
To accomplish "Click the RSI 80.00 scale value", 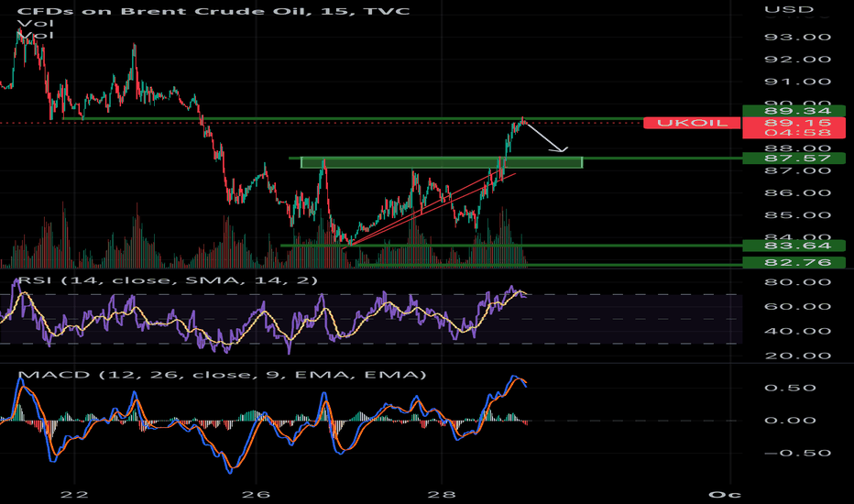I will pos(798,282).
